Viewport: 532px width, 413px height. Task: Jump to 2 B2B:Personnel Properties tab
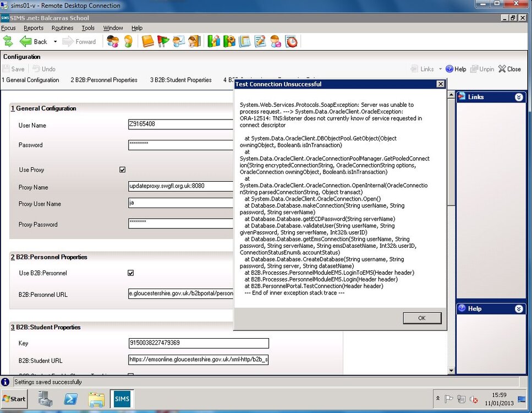[104, 80]
